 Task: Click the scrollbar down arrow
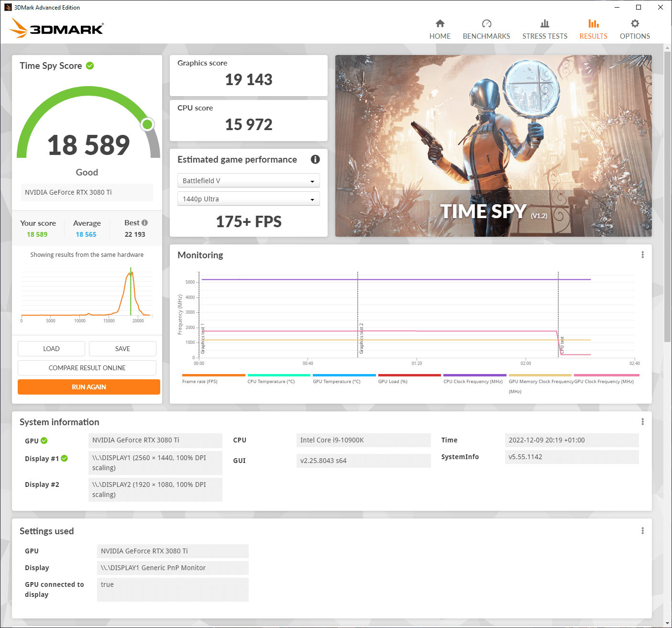pyautogui.click(x=667, y=623)
